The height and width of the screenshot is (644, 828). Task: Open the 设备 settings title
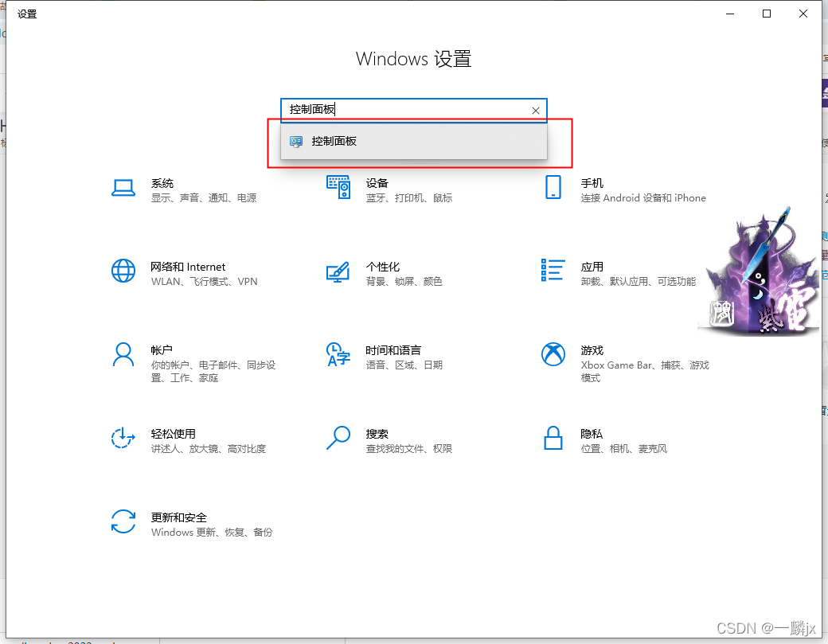click(377, 183)
